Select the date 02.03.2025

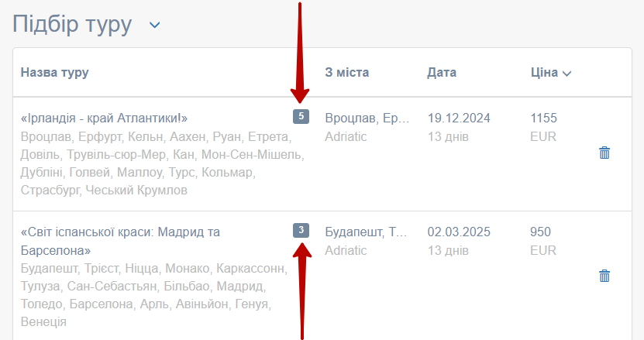459,232
